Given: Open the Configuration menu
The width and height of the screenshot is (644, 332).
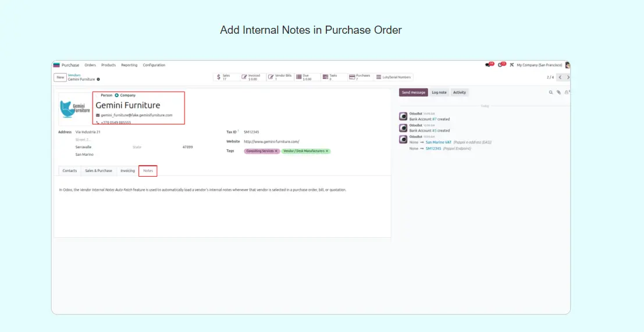Looking at the screenshot, I should click(154, 65).
